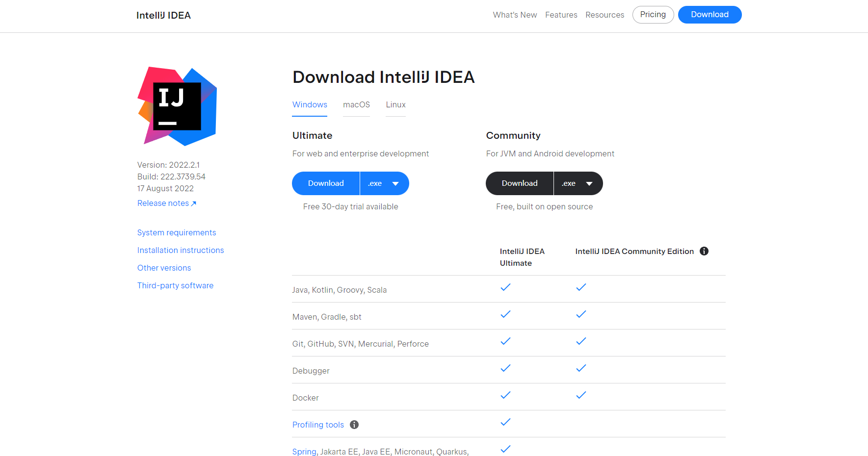Select the Linux tab
This screenshot has height=456, width=868.
(395, 105)
